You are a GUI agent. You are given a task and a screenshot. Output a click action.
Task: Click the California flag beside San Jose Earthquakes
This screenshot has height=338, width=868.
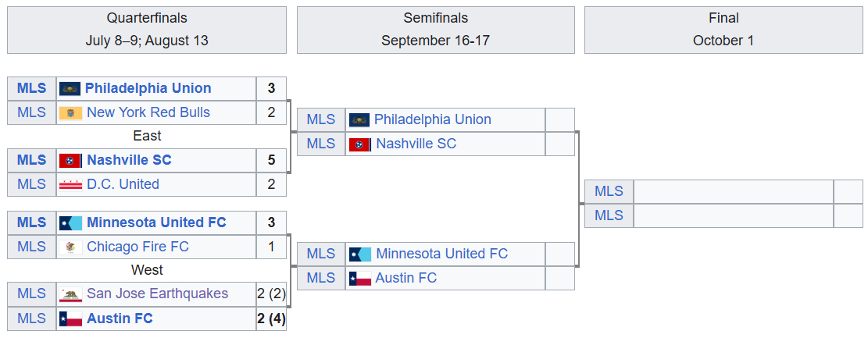tap(70, 294)
